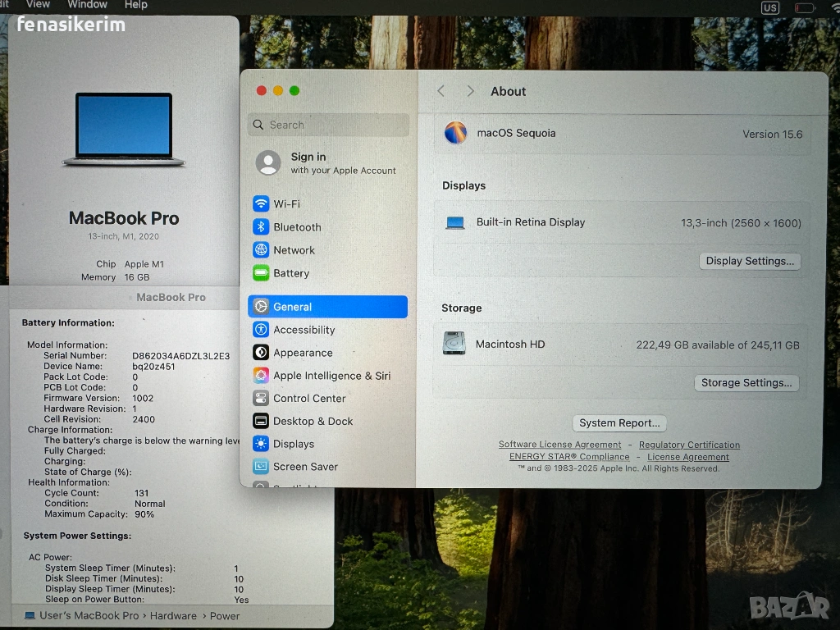This screenshot has width=840, height=630.
Task: Click the Storage Settings button
Action: [x=746, y=383]
